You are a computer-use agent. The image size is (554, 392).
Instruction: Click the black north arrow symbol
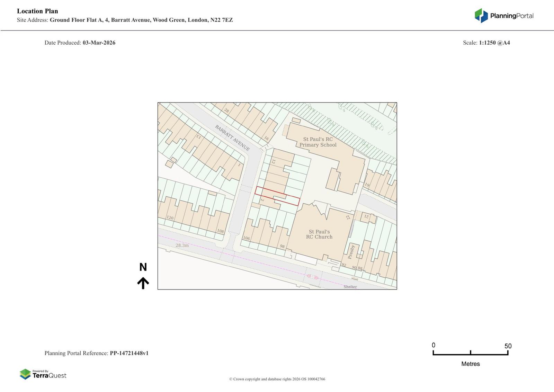143,283
